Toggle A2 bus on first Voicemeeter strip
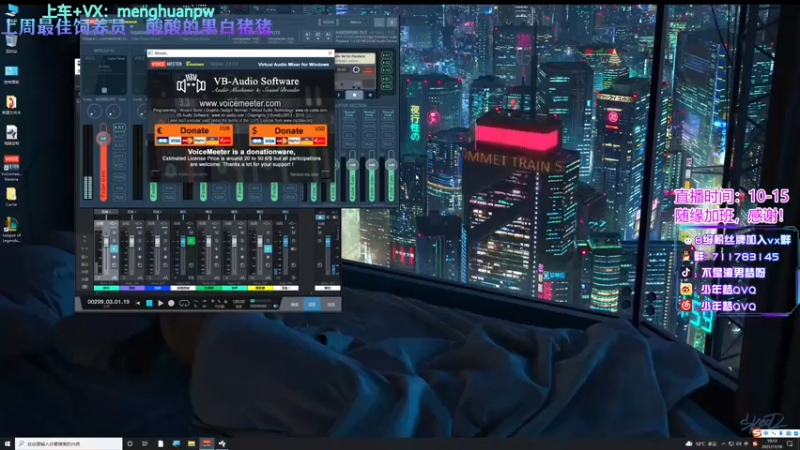Screen dimensions: 800x450 pos(119,136)
